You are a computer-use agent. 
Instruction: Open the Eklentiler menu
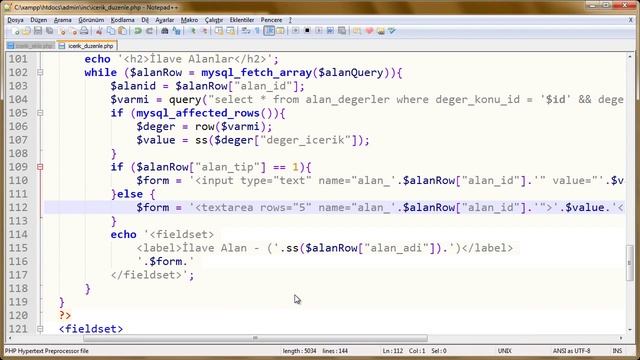pyautogui.click(x=242, y=20)
